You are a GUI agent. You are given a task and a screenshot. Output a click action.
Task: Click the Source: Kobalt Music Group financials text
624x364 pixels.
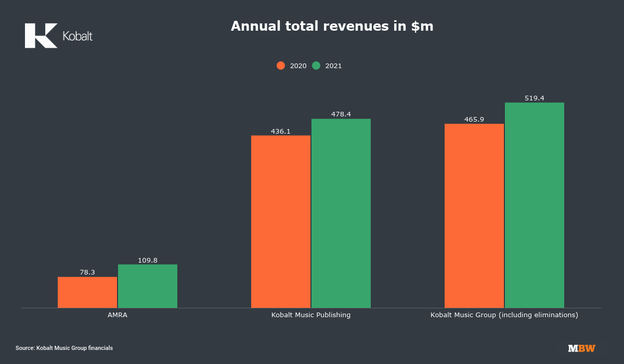64,348
